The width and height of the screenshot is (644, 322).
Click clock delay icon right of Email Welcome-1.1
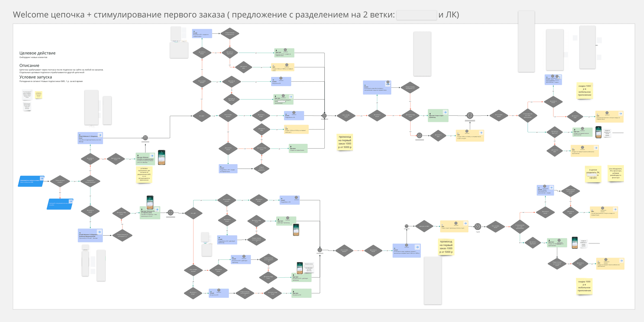145,138
